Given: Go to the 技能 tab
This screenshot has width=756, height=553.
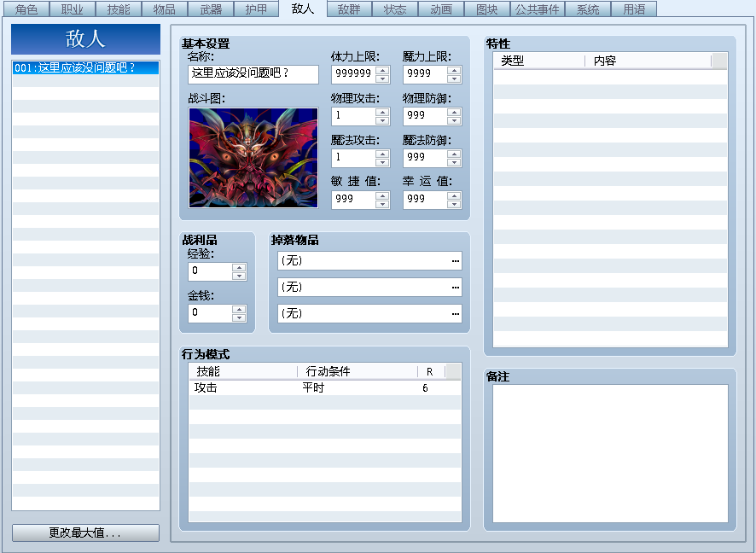Looking at the screenshot, I should [x=119, y=9].
